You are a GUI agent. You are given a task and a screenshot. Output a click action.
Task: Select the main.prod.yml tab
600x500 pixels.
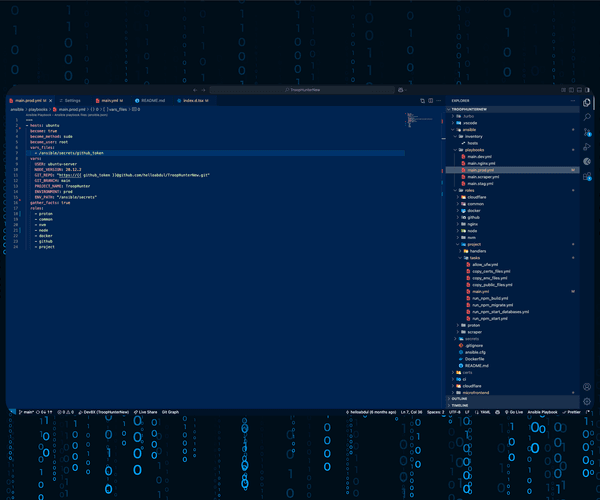(28, 101)
